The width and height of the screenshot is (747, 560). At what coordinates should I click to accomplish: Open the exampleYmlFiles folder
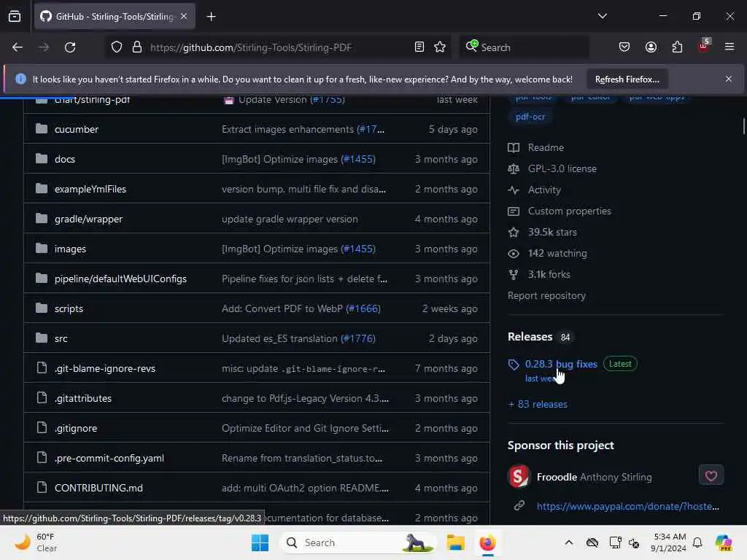point(90,189)
